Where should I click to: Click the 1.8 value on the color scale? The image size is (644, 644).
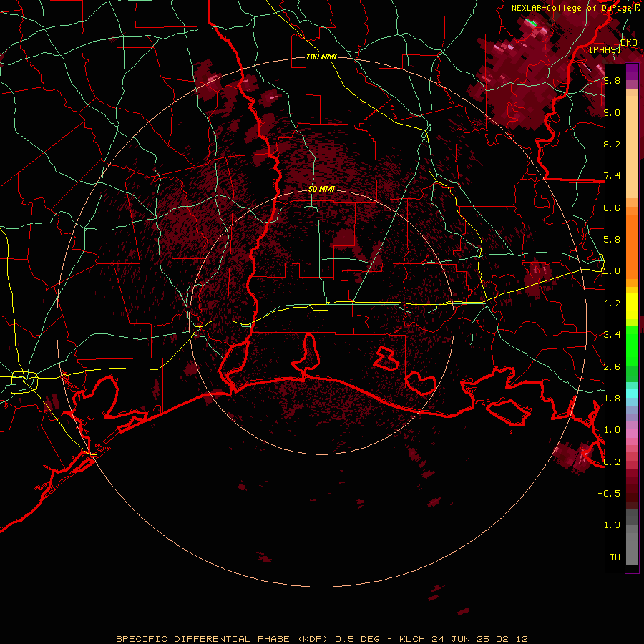(x=612, y=399)
